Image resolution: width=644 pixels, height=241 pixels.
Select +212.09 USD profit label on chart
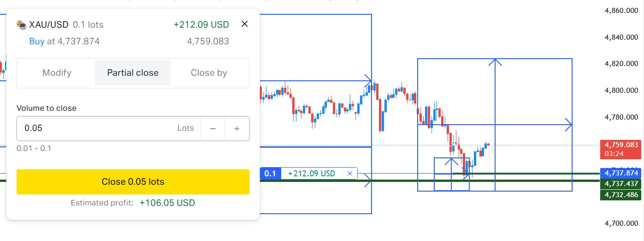click(312, 174)
